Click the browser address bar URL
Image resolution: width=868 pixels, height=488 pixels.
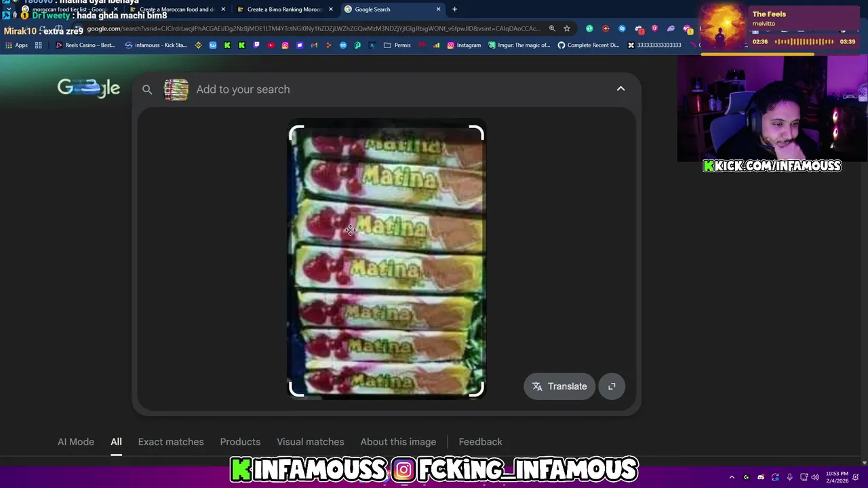click(x=313, y=28)
